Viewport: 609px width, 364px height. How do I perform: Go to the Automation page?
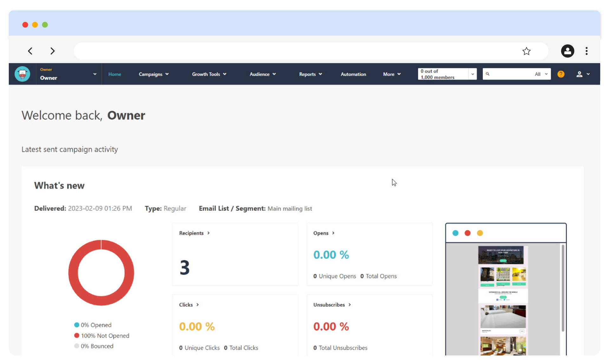(353, 74)
